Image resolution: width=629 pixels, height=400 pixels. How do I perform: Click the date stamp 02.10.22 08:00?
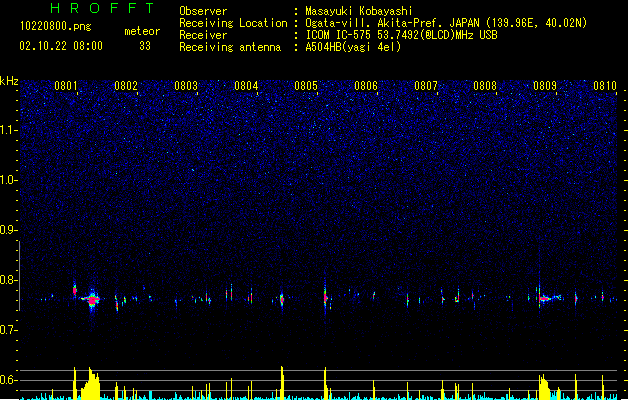[x=61, y=46]
